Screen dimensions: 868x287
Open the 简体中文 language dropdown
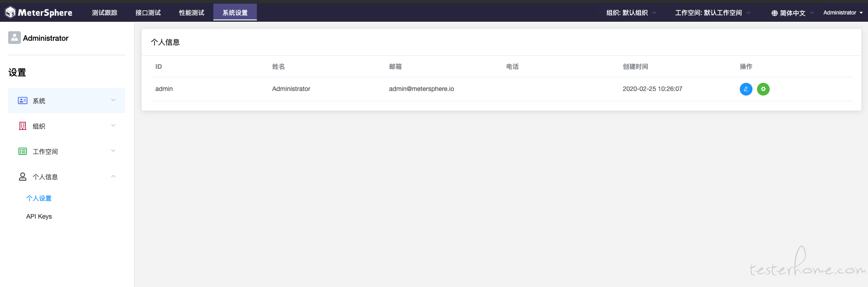[793, 13]
